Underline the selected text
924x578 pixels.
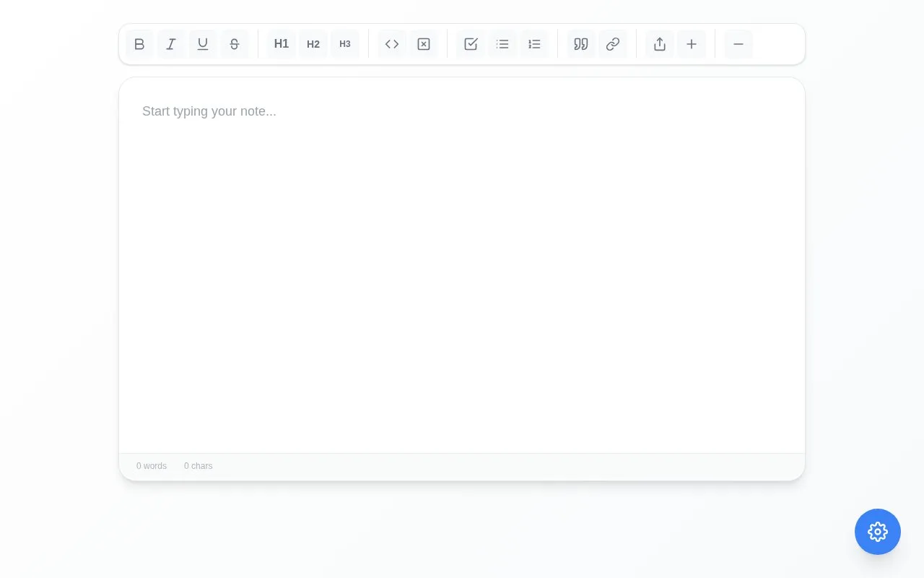(203, 44)
